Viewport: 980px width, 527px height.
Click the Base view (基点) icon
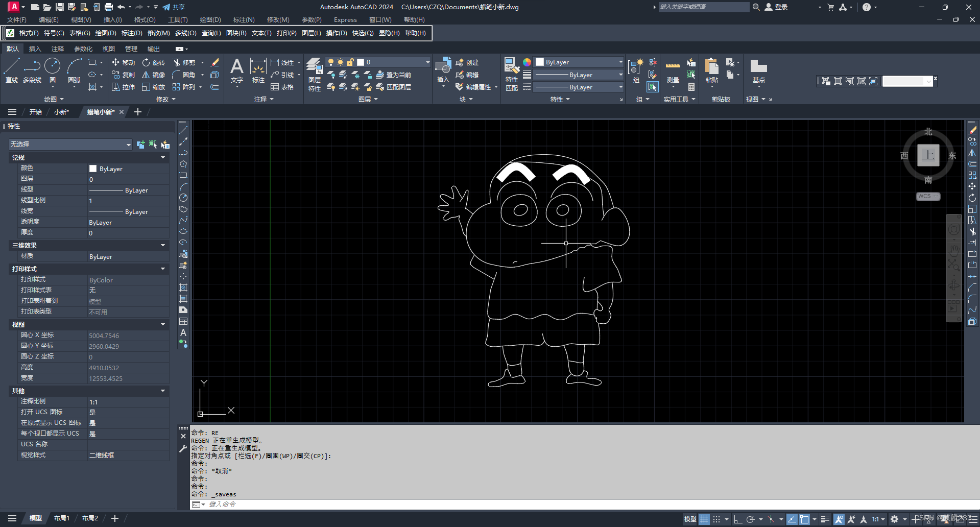pos(758,70)
